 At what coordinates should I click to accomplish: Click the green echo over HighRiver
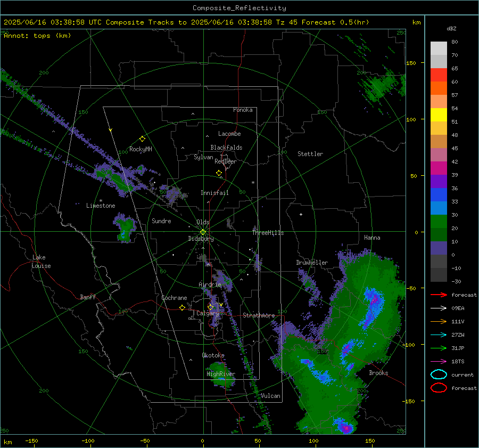tap(220, 374)
